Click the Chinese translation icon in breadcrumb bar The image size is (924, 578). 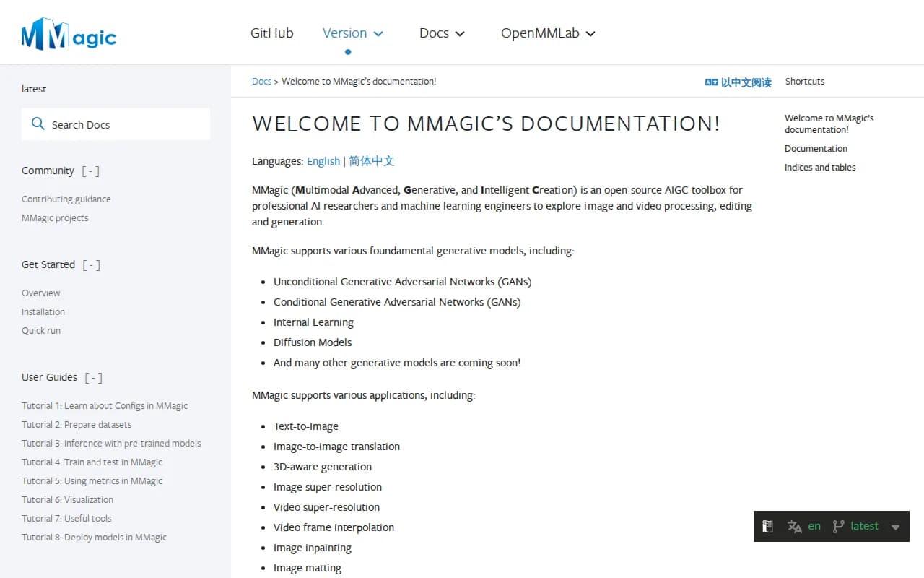[711, 82]
